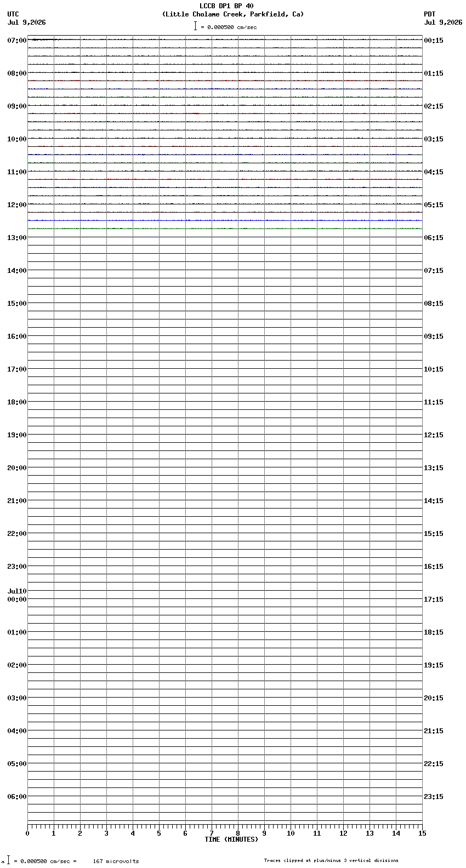Image resolution: width=466 pixels, height=868 pixels.
Task: Click the '05:15' PDT row label
Action: click(x=434, y=205)
